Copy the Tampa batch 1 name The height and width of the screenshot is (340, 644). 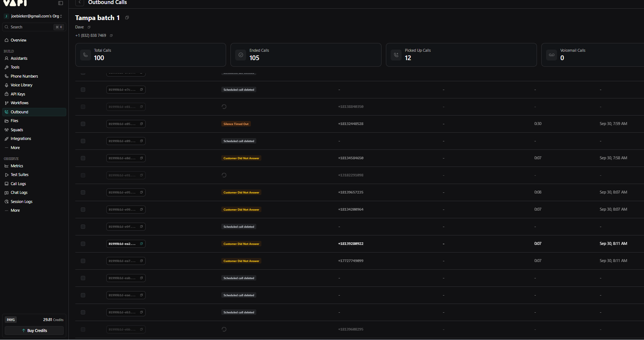(x=127, y=17)
